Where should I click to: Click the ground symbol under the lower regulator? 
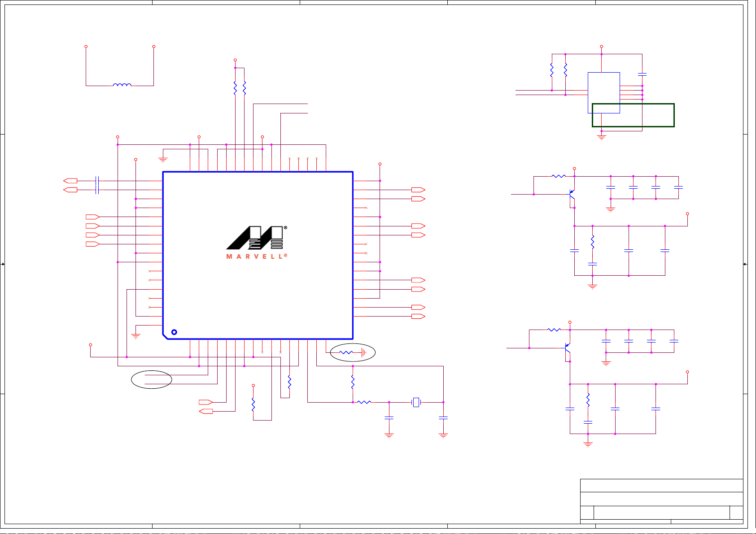(x=588, y=445)
